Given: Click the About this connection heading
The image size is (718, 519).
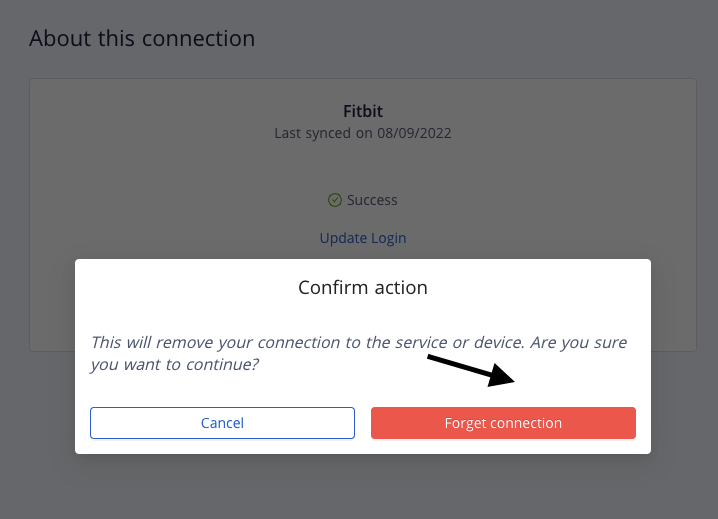Looking at the screenshot, I should [142, 39].
